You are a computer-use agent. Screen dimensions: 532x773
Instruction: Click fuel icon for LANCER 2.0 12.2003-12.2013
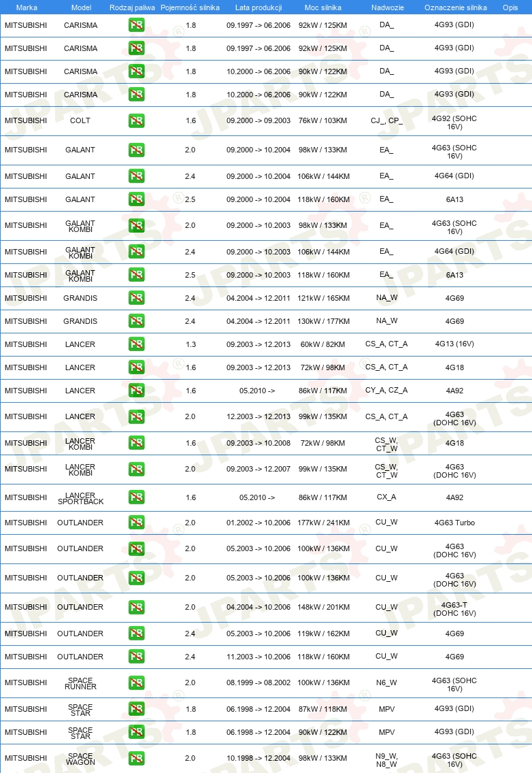click(x=137, y=416)
